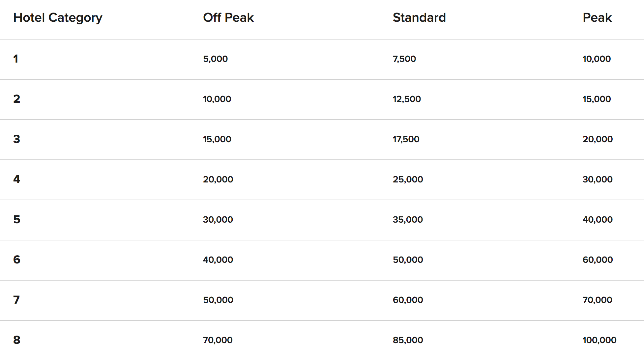Click the 85,000 Standard value
The image size is (644, 357).
[x=408, y=340]
